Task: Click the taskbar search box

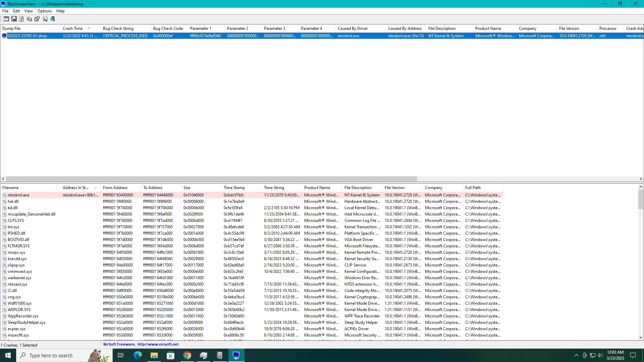Action: pyautogui.click(x=64, y=355)
